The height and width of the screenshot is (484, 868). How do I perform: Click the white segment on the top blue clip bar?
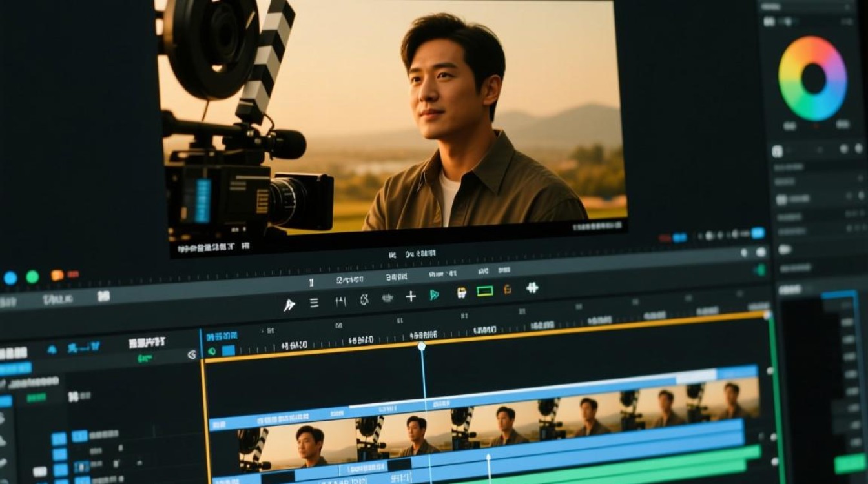coord(696,377)
